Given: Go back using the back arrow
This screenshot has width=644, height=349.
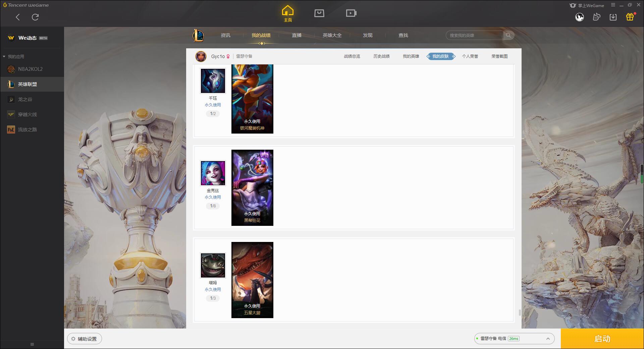Looking at the screenshot, I should click(18, 17).
